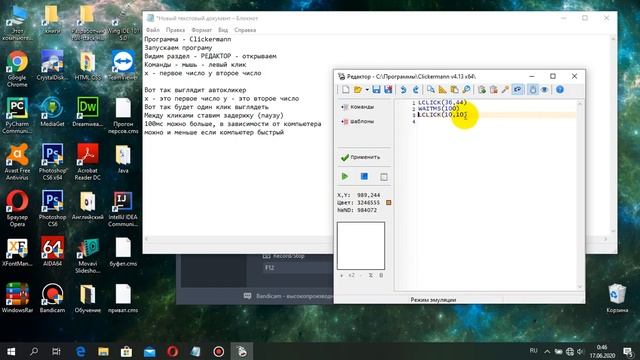This screenshot has height=360, width=640.
Task: Toggle the hand icon in editor toolbar
Action: (x=533, y=89)
